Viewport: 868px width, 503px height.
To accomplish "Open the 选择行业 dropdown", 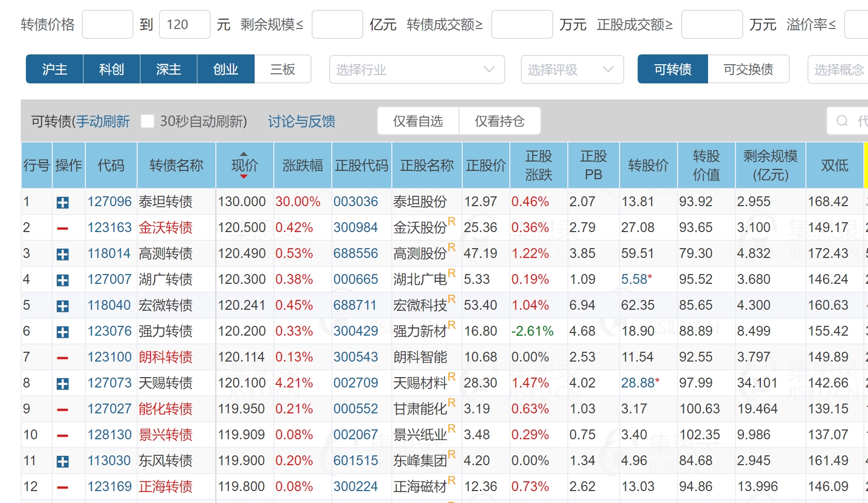I will click(417, 69).
